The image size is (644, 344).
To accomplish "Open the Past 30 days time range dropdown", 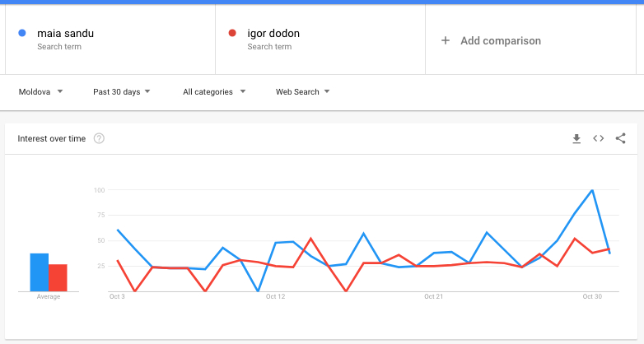I will click(122, 91).
